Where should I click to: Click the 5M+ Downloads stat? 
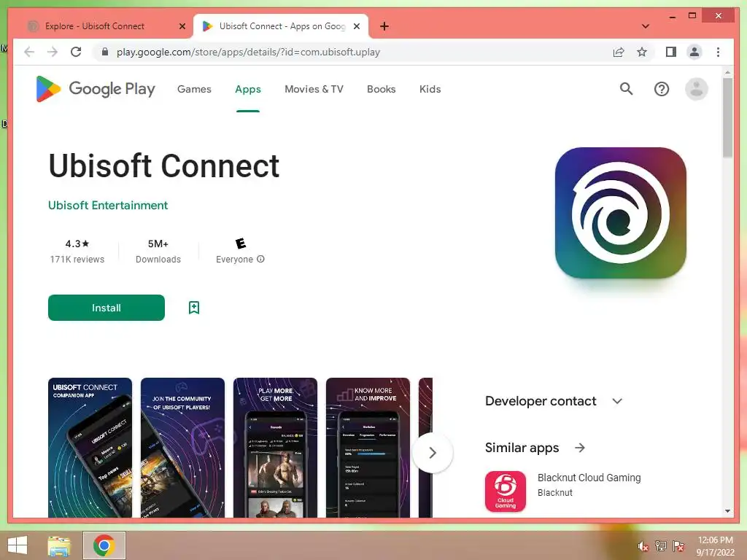click(158, 251)
